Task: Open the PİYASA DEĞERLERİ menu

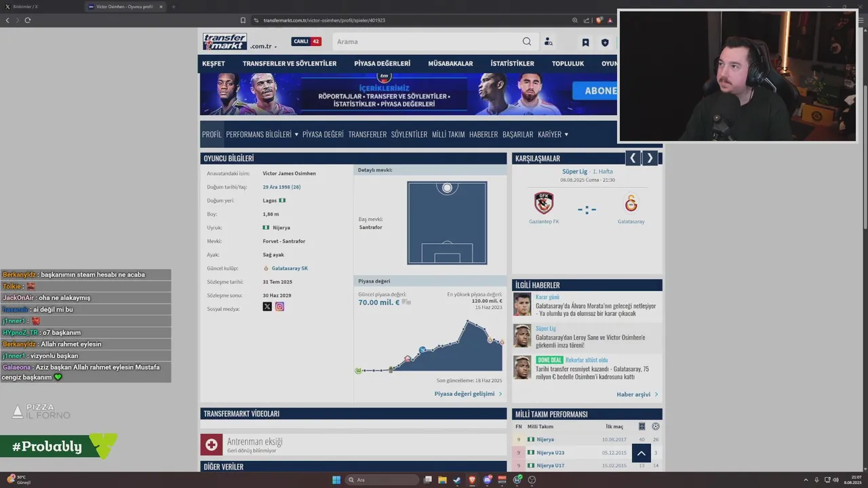Action: click(382, 64)
